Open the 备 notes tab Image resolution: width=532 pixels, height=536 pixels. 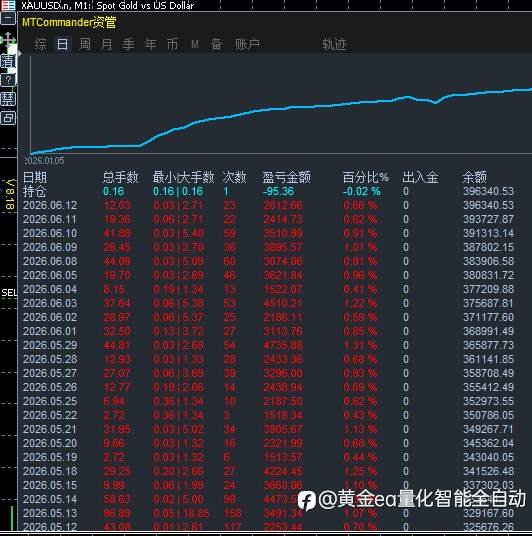click(x=216, y=44)
